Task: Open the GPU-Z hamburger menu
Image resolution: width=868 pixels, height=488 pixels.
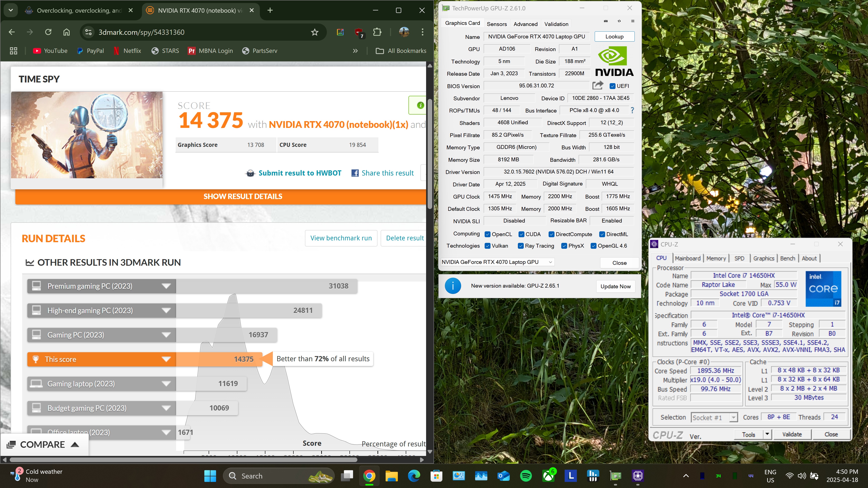Action: [x=632, y=21]
